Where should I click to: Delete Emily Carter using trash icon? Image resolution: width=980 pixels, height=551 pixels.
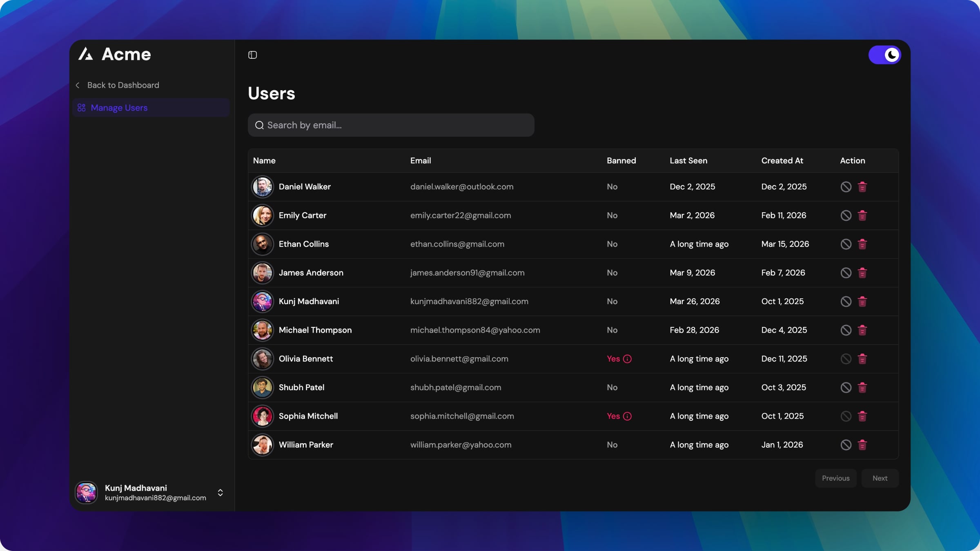862,216
